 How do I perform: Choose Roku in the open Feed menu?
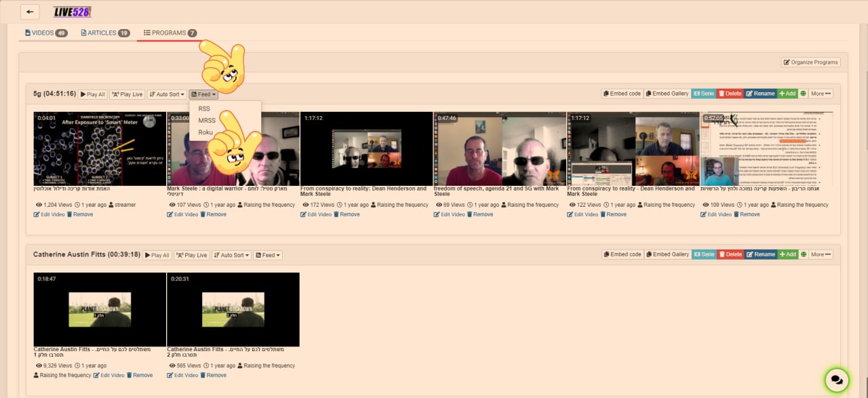click(205, 132)
